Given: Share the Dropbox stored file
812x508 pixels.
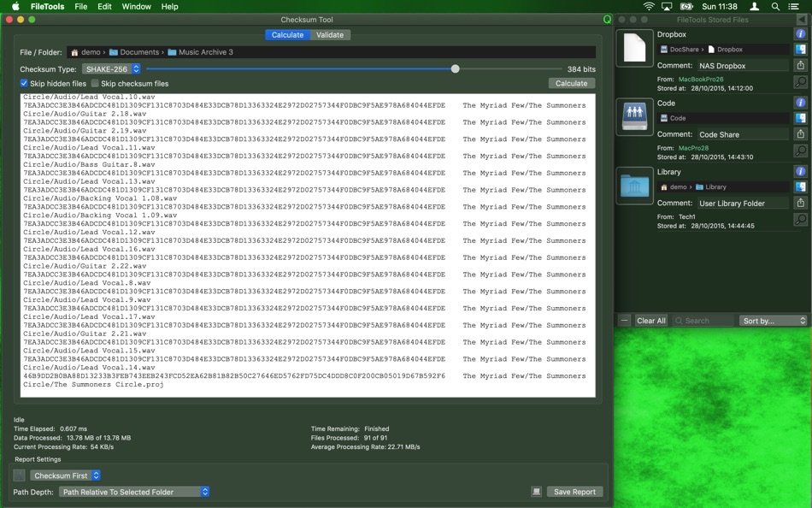Looking at the screenshot, I should [x=800, y=65].
